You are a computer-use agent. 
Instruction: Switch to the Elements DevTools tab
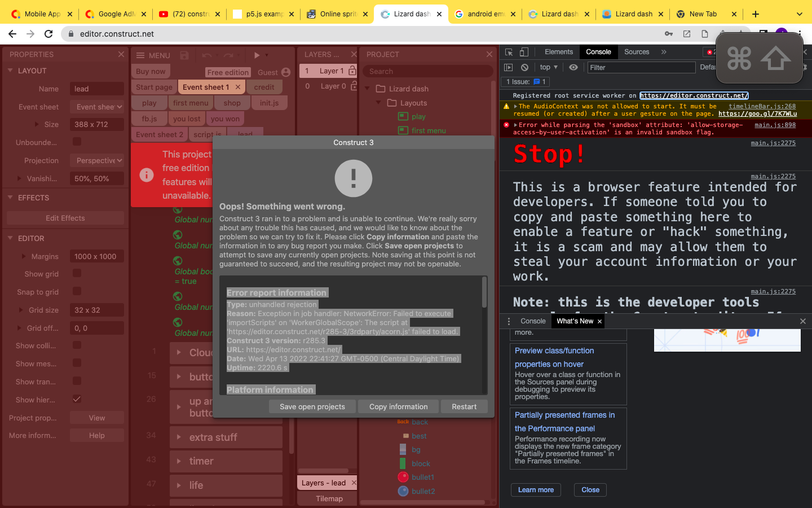559,52
